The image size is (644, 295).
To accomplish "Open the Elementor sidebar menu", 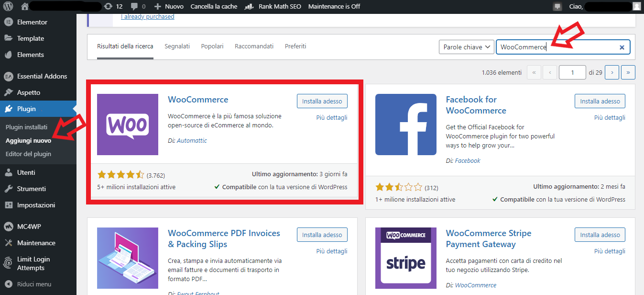I will [32, 22].
